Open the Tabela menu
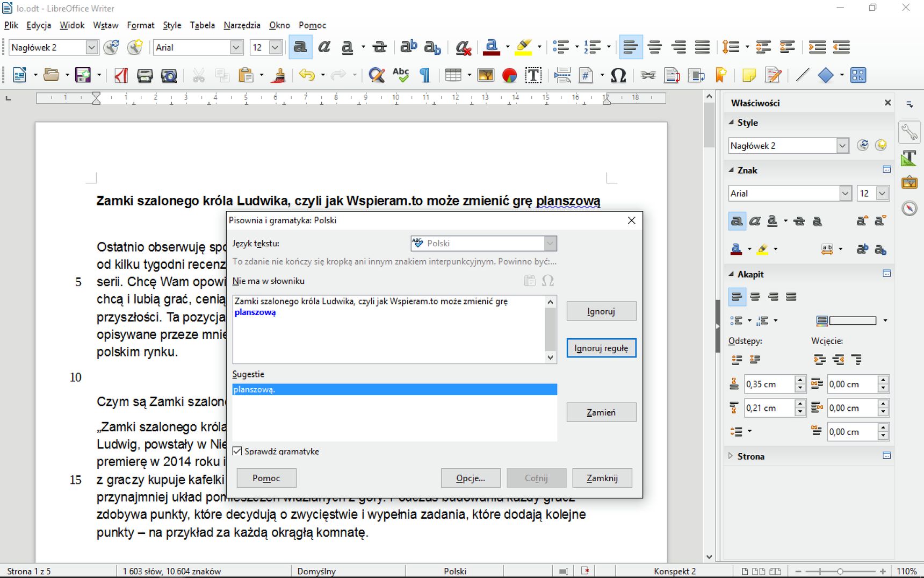This screenshot has height=578, width=924. (x=202, y=25)
